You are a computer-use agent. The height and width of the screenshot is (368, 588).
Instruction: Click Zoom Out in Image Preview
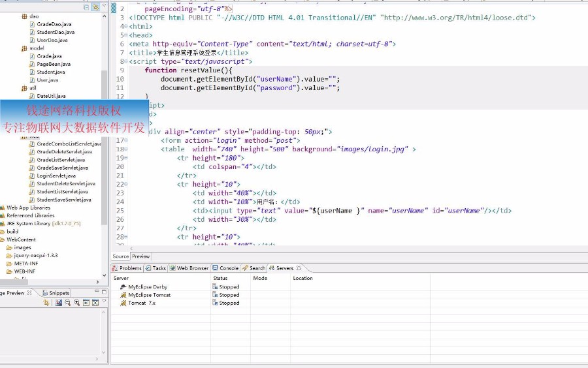pyautogui.click(x=68, y=303)
